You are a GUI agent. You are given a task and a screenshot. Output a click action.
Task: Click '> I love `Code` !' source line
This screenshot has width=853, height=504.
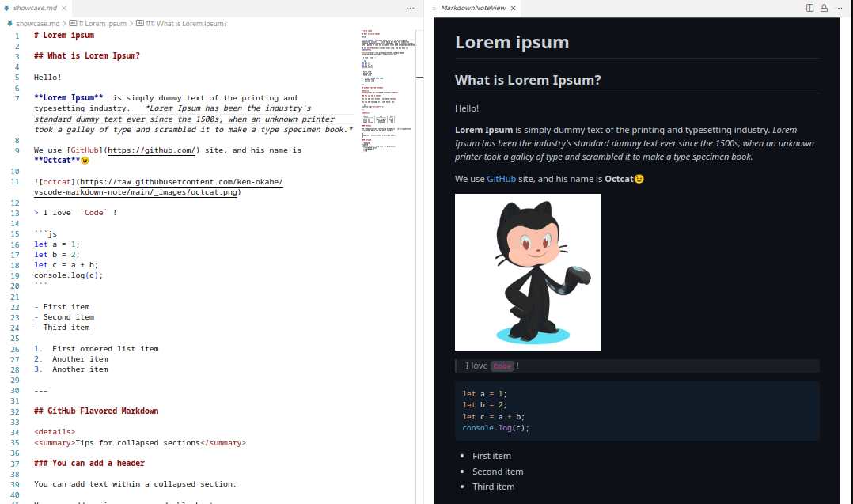point(75,213)
